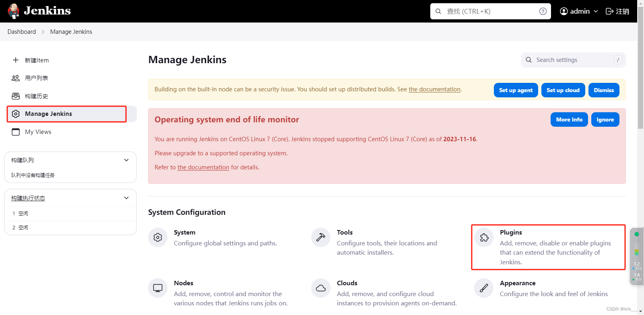This screenshot has height=315, width=644.
Task: Click the Jenkins butler logo icon
Action: 14,11
